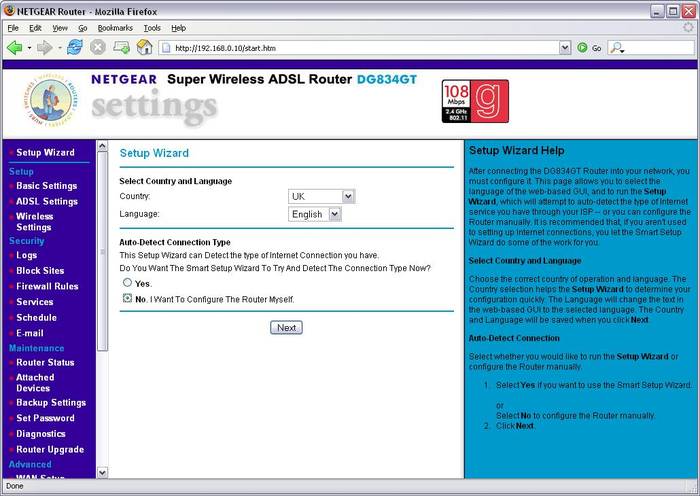Select the Yes radio button
Viewport: 700px width, 496px height.
(x=127, y=283)
